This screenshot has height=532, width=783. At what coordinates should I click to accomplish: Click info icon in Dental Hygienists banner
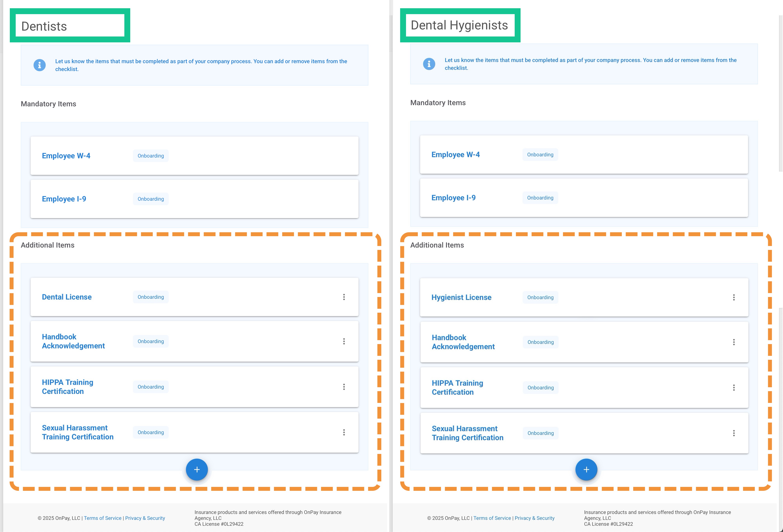[429, 64]
